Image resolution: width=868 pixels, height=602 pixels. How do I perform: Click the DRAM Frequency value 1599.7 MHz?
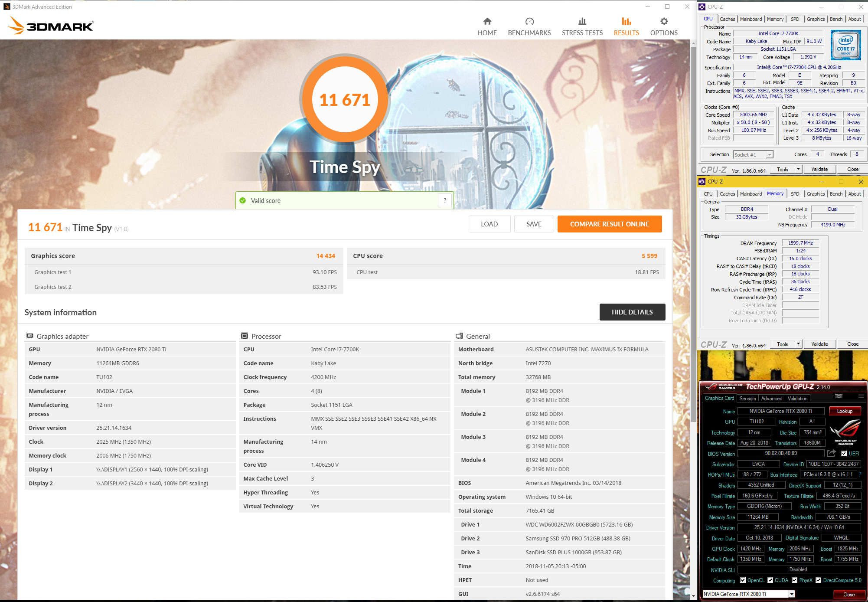[800, 243]
